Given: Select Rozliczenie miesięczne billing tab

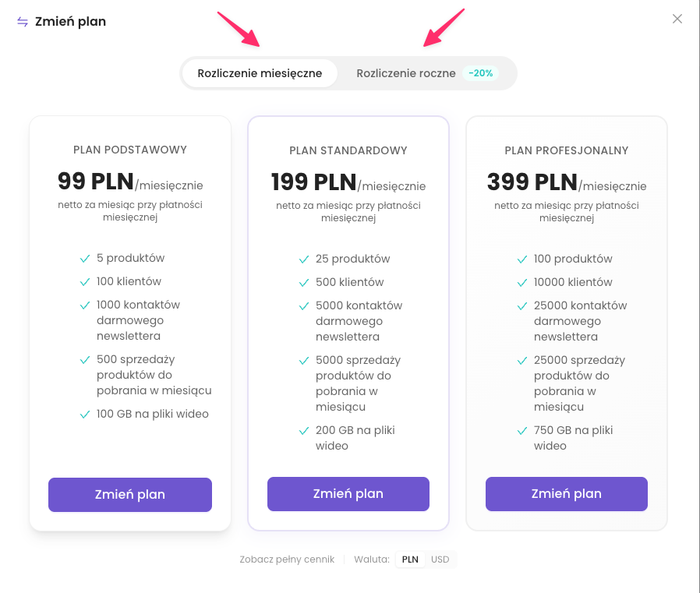Looking at the screenshot, I should tap(260, 73).
